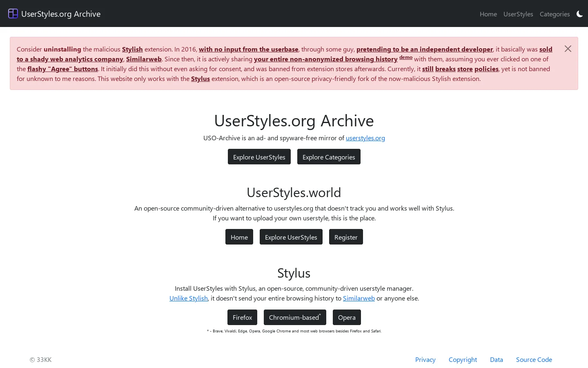Click the superscript 'demo' link
588x368 pixels.
pos(406,57)
